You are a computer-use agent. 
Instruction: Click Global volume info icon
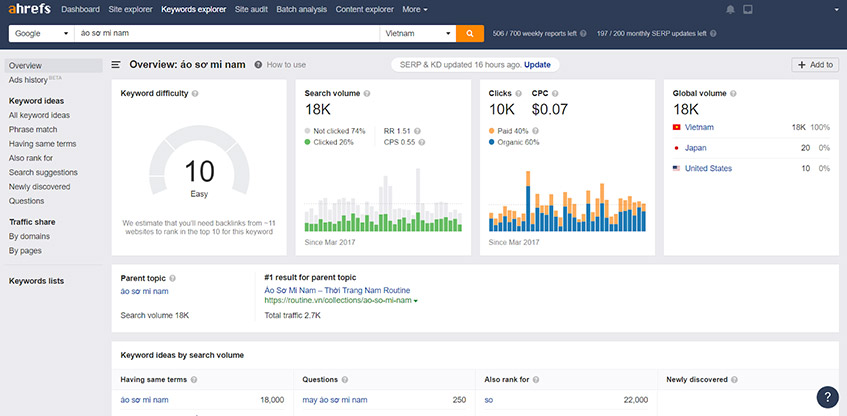(733, 93)
